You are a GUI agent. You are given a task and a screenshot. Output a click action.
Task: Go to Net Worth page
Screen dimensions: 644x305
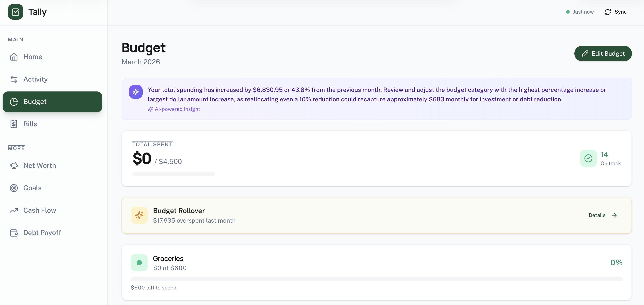pos(39,165)
